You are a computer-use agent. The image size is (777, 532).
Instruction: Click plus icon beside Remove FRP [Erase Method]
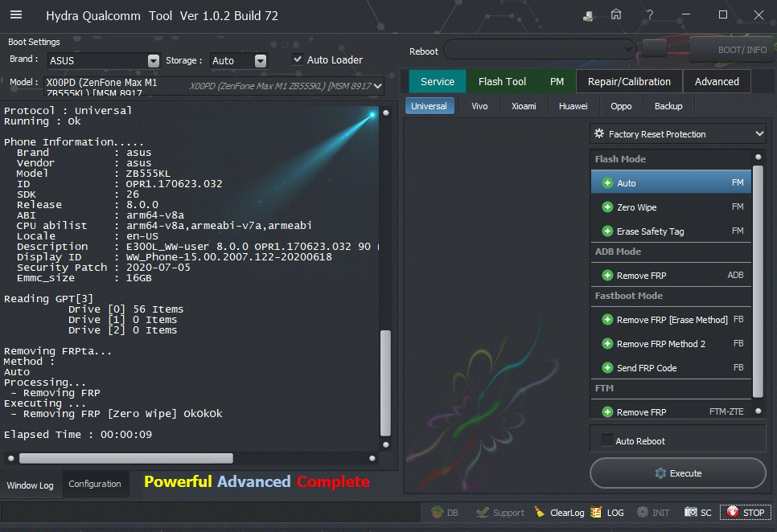(x=607, y=320)
